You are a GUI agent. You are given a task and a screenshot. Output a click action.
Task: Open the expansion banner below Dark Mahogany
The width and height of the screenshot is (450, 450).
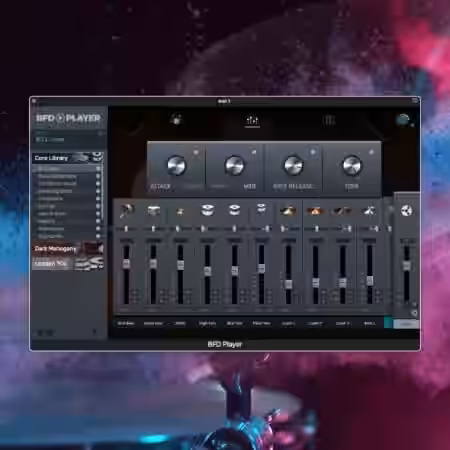point(68,263)
